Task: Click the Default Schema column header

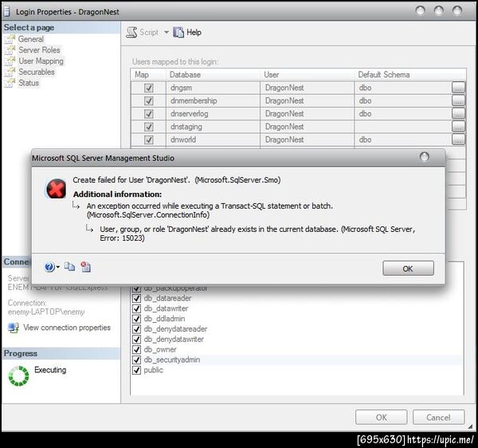Action: 410,75
